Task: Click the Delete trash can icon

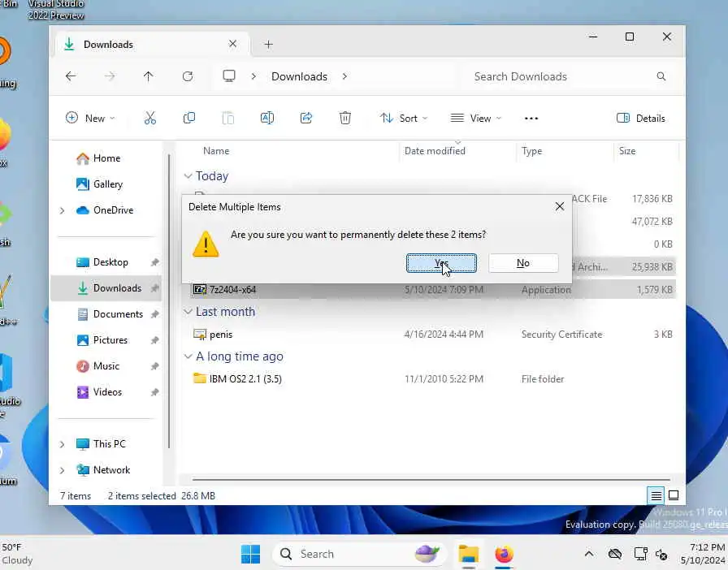Action: pos(345,119)
